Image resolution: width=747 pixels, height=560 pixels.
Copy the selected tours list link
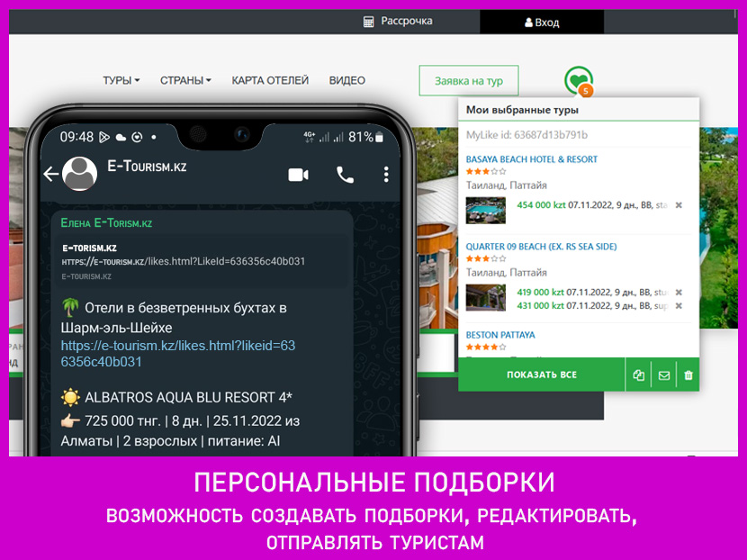639,375
